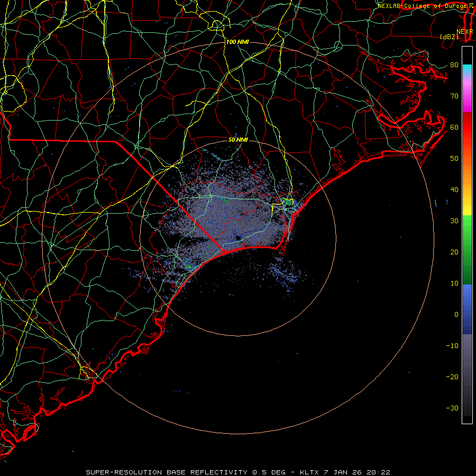Pick the gray segment of the color bar

467,375
